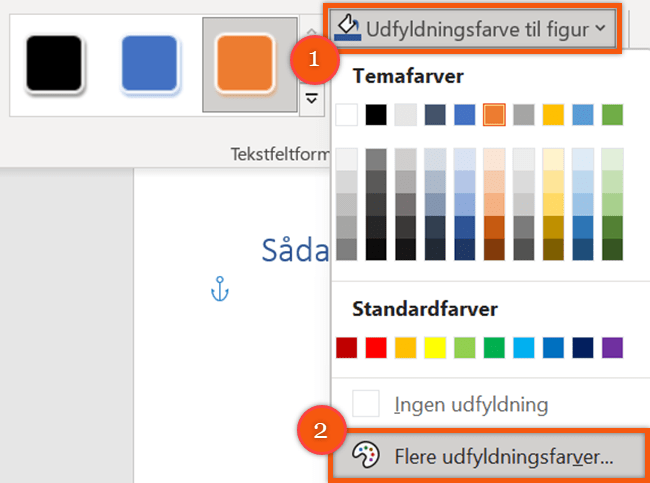Select the black rounded shape style

pyautogui.click(x=54, y=65)
